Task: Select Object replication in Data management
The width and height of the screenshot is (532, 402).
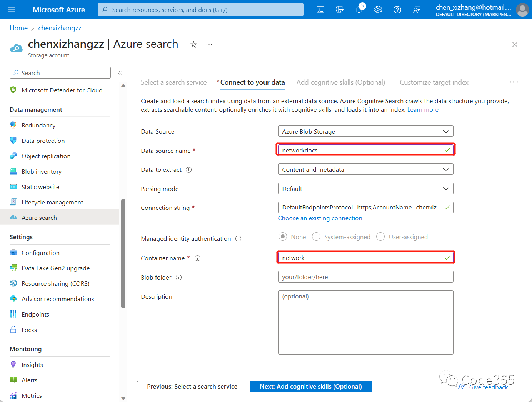Action: pyautogui.click(x=46, y=156)
